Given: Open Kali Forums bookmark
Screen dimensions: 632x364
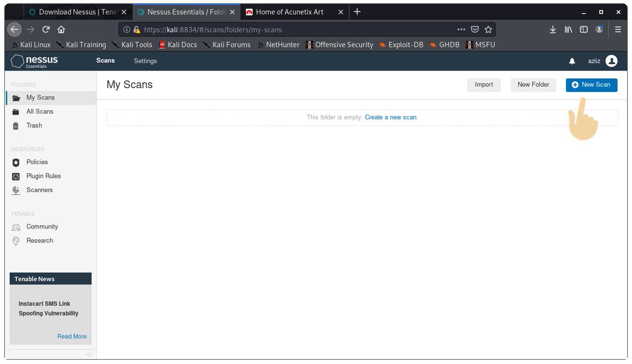Looking at the screenshot, I should coord(226,45).
